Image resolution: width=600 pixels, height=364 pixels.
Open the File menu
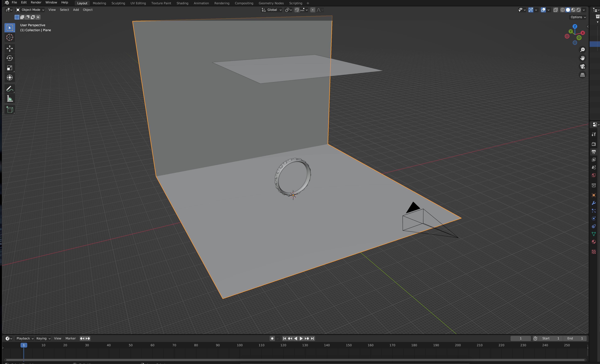(14, 2)
